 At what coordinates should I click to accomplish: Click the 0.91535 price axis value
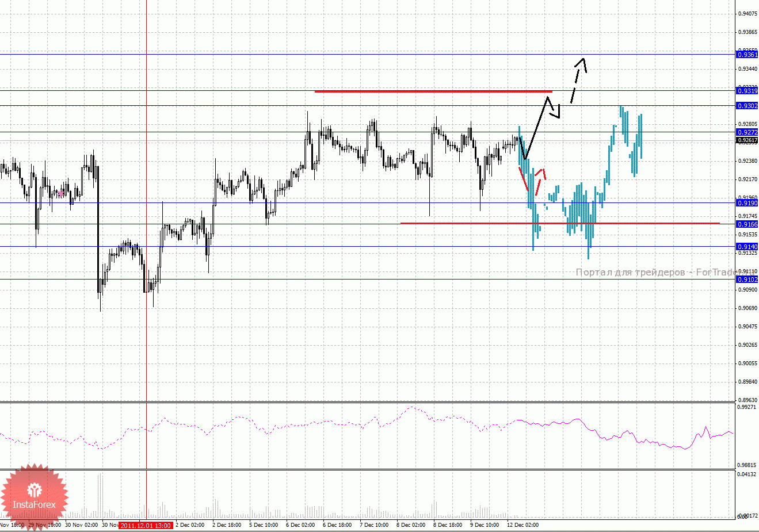click(x=747, y=235)
